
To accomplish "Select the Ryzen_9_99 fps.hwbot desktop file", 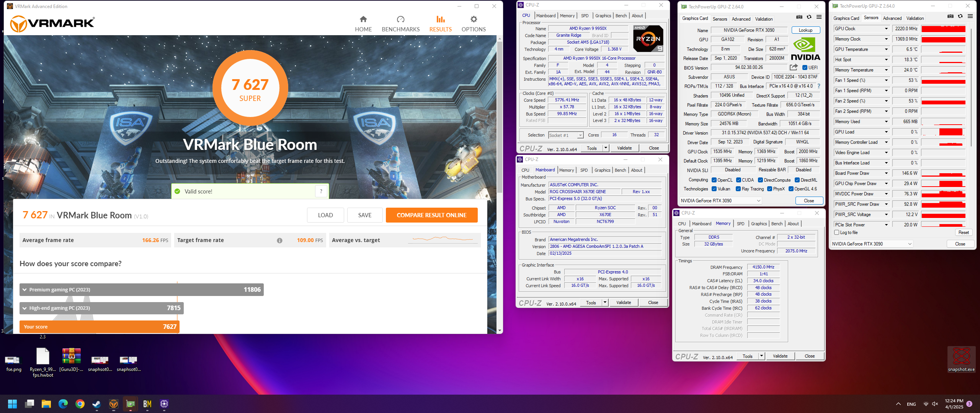I will (43, 363).
